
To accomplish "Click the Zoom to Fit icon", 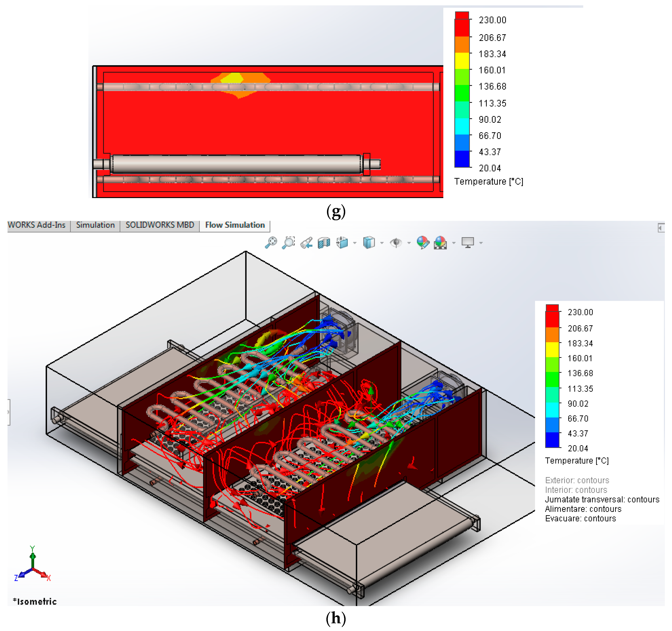I will click(x=271, y=243).
